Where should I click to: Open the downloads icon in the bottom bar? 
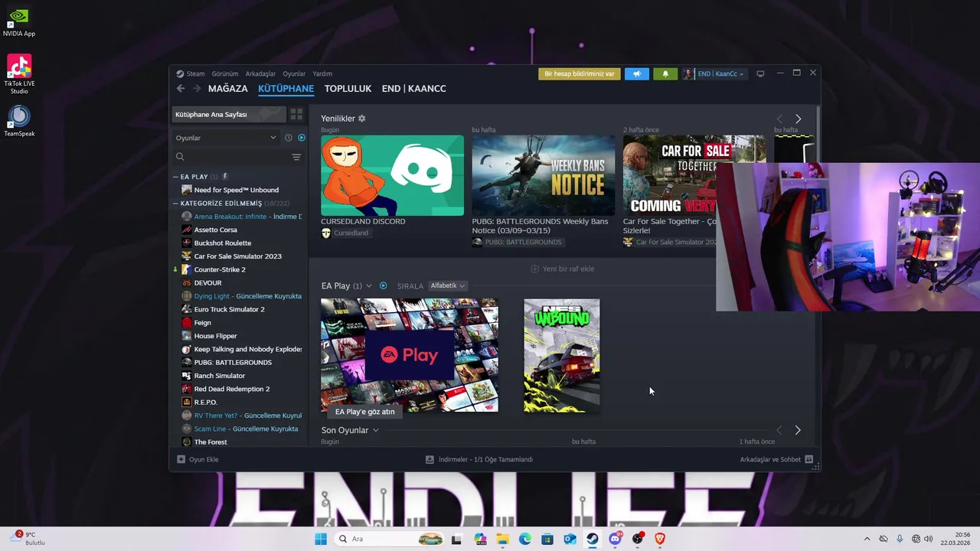pos(430,459)
